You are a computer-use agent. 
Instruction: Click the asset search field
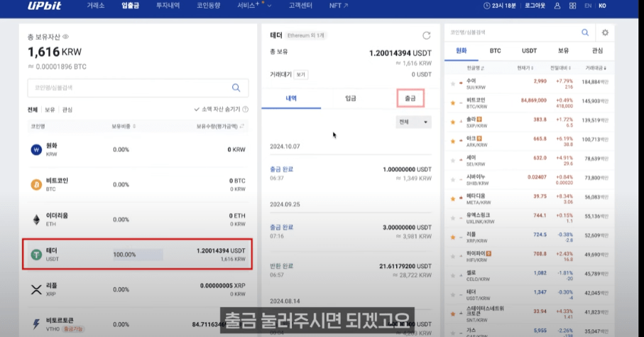coord(138,87)
